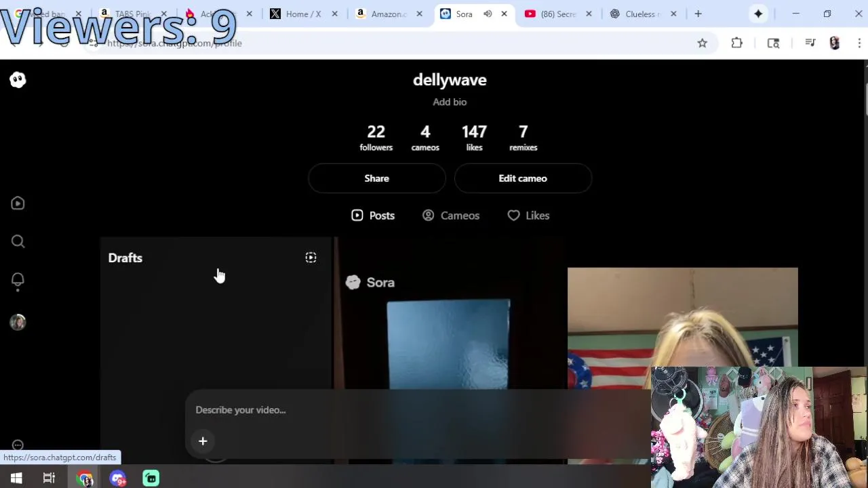The height and width of the screenshot is (488, 868).
Task: Open the Windows Start menu
Action: (x=16, y=479)
